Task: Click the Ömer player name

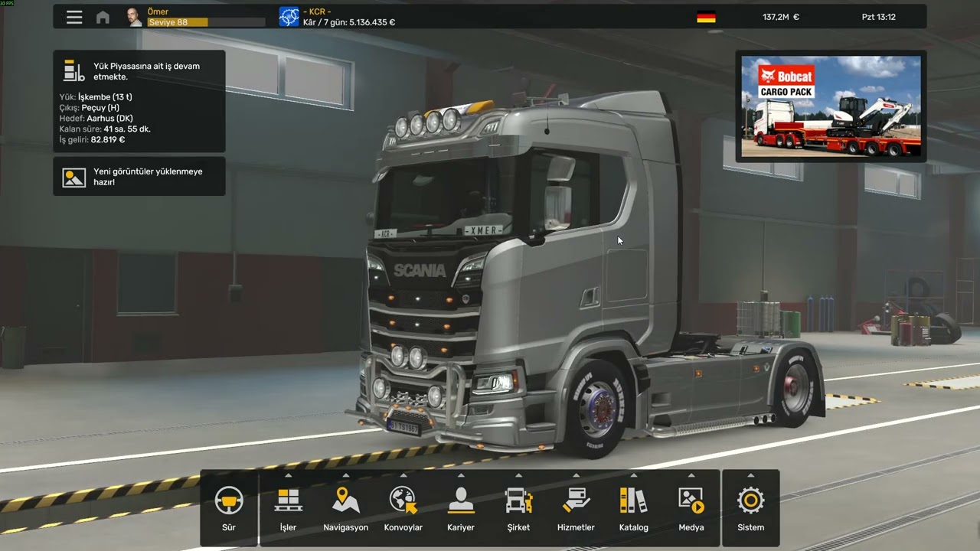Action: pyautogui.click(x=158, y=11)
